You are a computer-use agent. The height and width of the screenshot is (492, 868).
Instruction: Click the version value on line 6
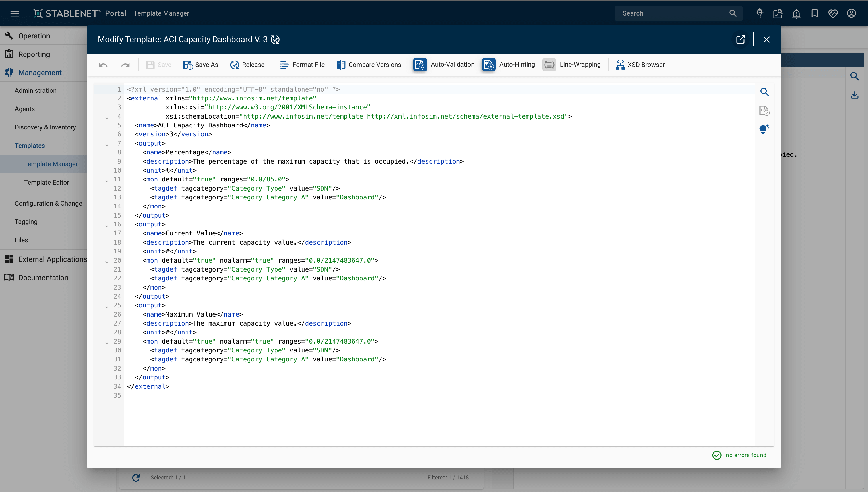pyautogui.click(x=171, y=134)
